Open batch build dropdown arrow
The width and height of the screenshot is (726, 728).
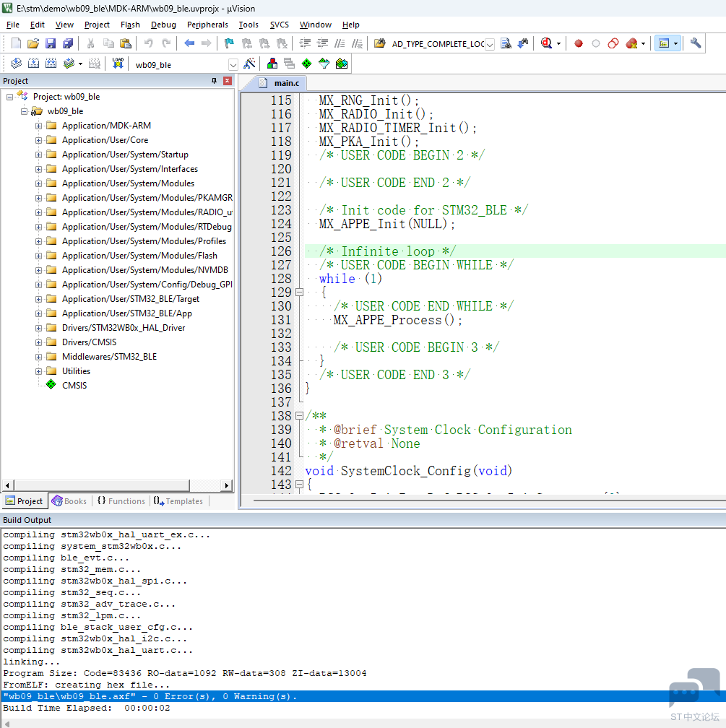[x=80, y=64]
